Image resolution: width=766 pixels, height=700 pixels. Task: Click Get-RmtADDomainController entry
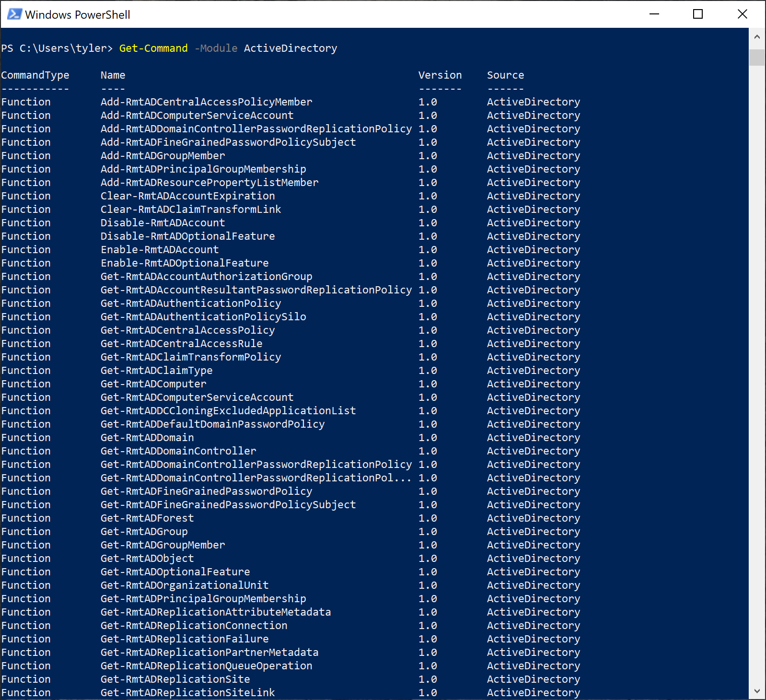pos(178,451)
